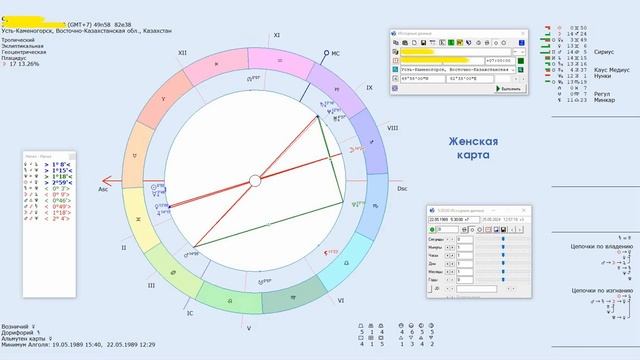The width and height of the screenshot is (640, 360).
Task: Click the blue floppy icon in time dialog
Action: coord(496,230)
